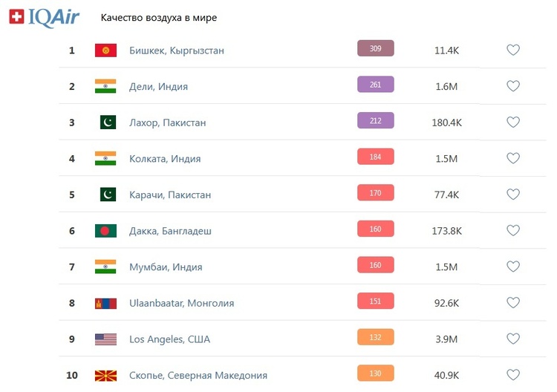Image resolution: width=557 pixels, height=392 pixels.
Task: Open the Бишкек, Кыргызстан city link
Action: tap(177, 50)
